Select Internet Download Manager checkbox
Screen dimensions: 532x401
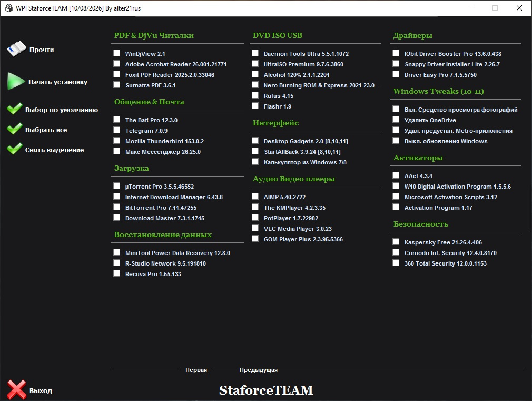tap(117, 196)
